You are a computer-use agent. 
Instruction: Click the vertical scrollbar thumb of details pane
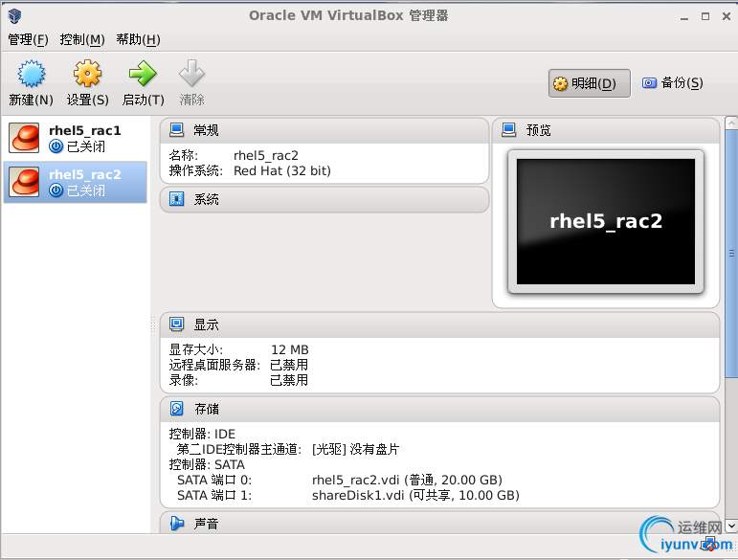pos(731,253)
